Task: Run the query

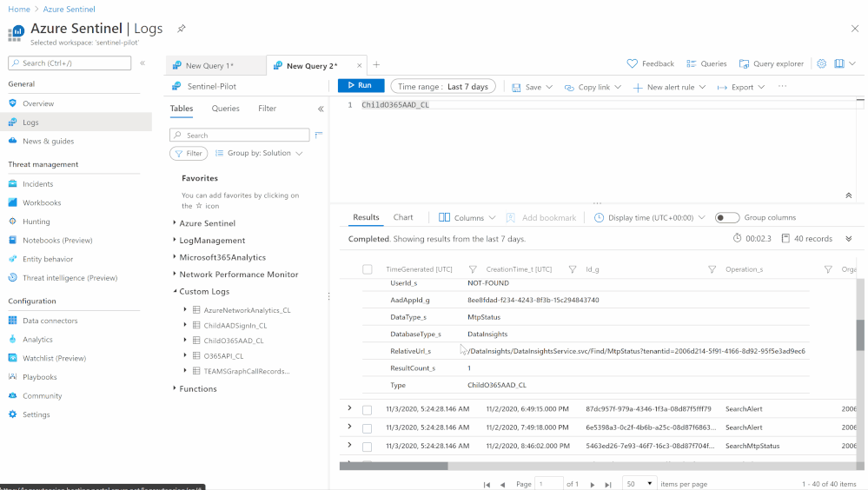Action: [x=361, y=85]
